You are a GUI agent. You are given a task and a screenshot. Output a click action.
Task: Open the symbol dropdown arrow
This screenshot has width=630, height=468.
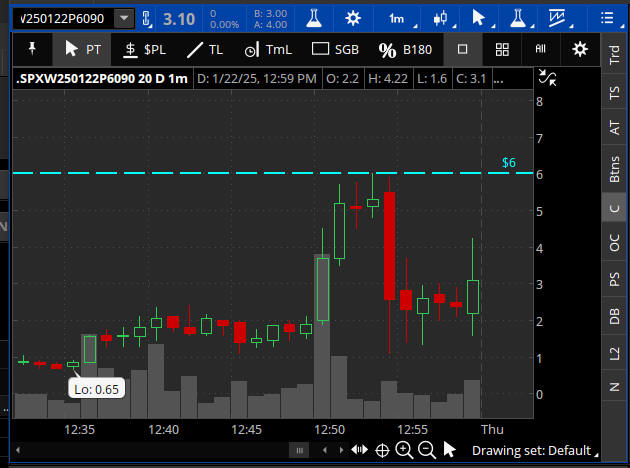123,18
